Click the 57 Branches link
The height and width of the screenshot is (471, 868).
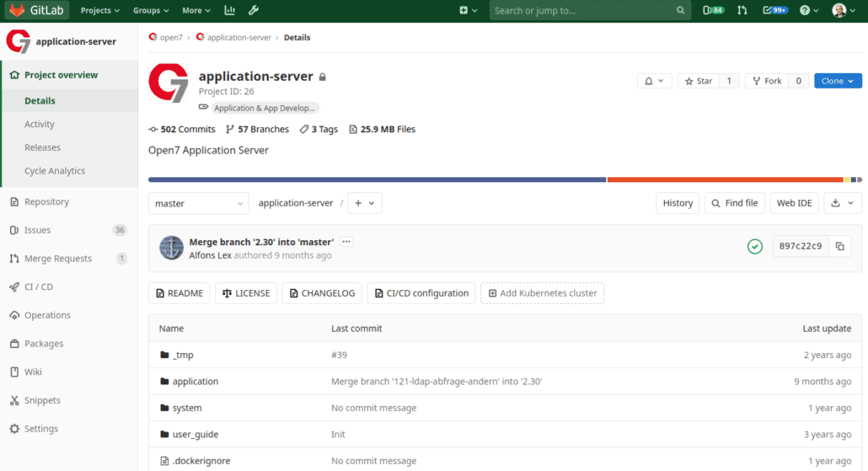click(257, 129)
